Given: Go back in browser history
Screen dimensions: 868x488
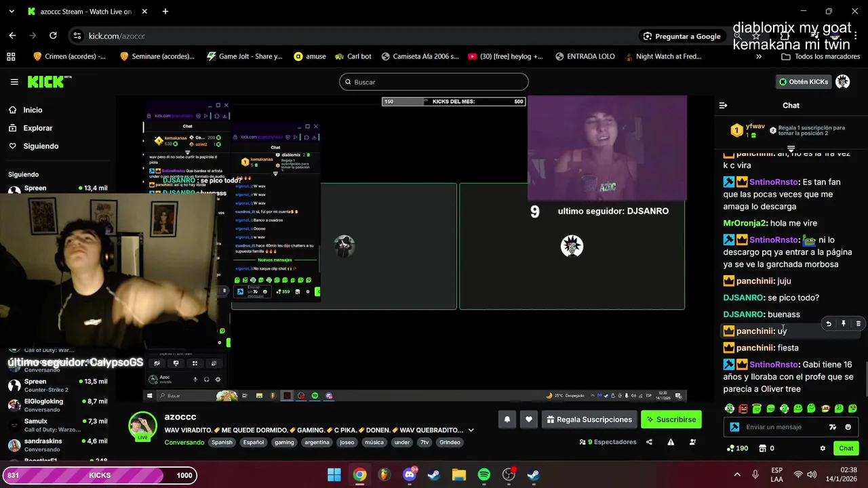Looking at the screenshot, I should pos(12,36).
